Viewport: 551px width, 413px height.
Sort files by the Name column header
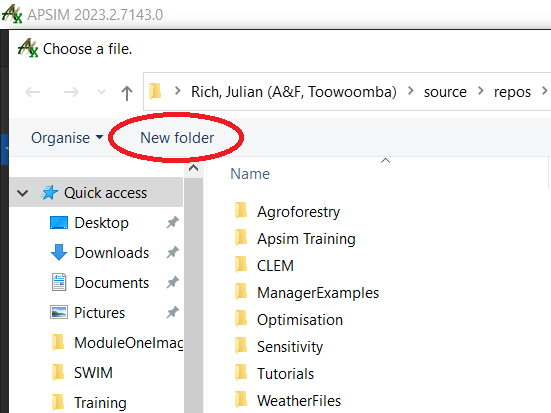tap(250, 174)
